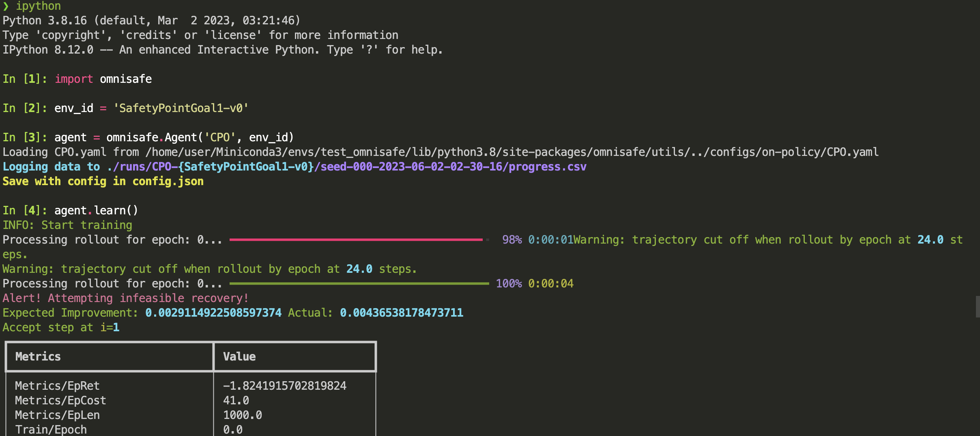This screenshot has width=980, height=436.
Task: Select the Accept step at i=1 line
Action: coord(61,327)
